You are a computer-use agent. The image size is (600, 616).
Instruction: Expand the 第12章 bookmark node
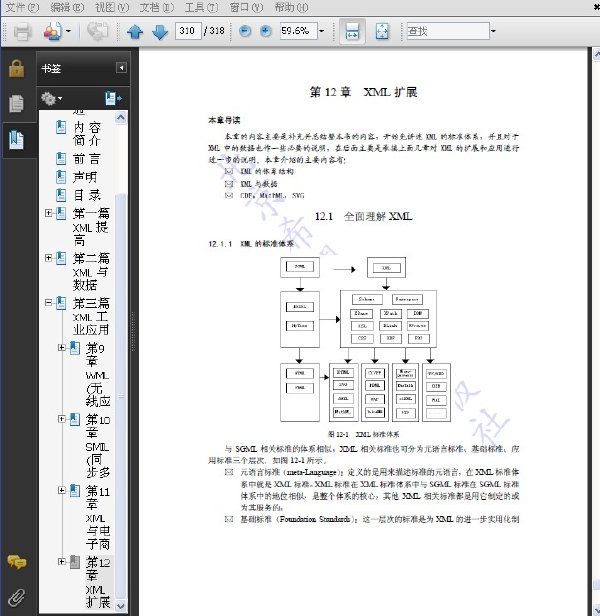click(62, 562)
